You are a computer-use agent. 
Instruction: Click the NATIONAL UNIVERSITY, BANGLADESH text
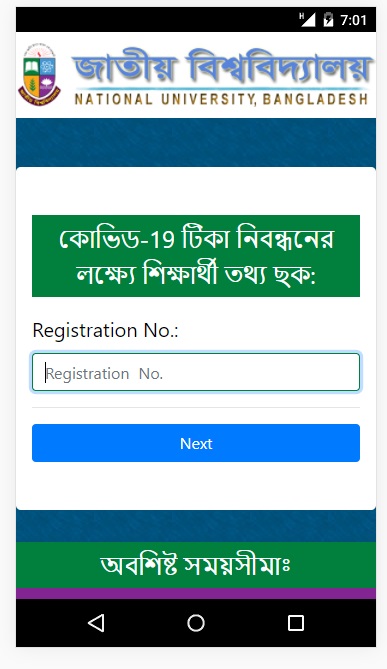pos(221,99)
